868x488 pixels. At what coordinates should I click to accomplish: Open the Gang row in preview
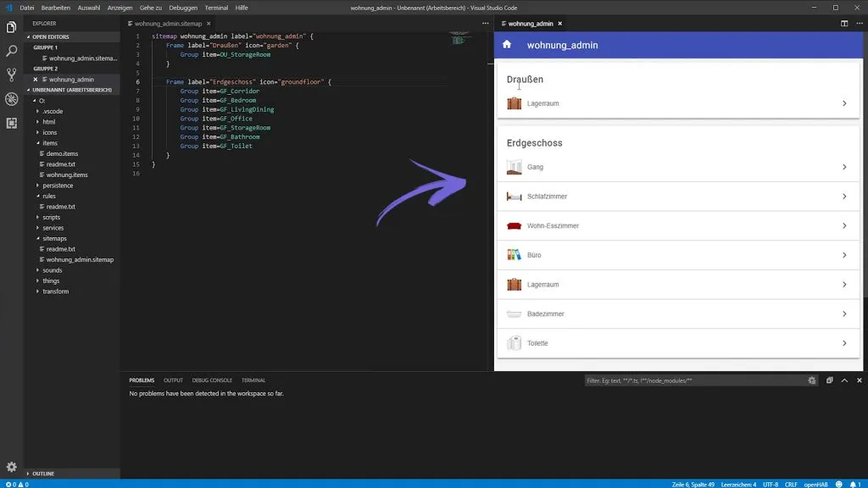(678, 167)
